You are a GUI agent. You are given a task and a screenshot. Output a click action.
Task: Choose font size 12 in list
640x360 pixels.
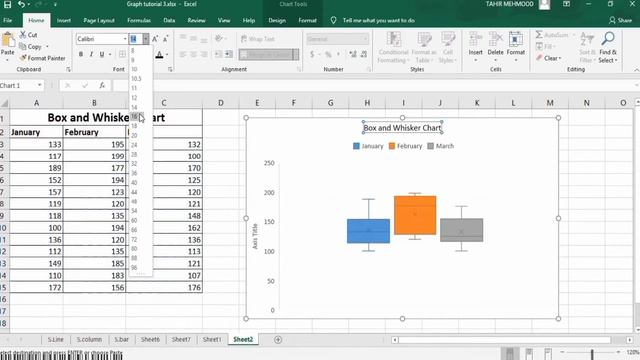click(x=134, y=98)
